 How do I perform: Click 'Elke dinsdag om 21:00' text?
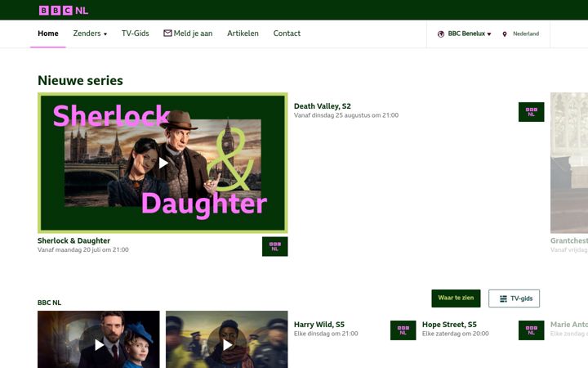326,334
